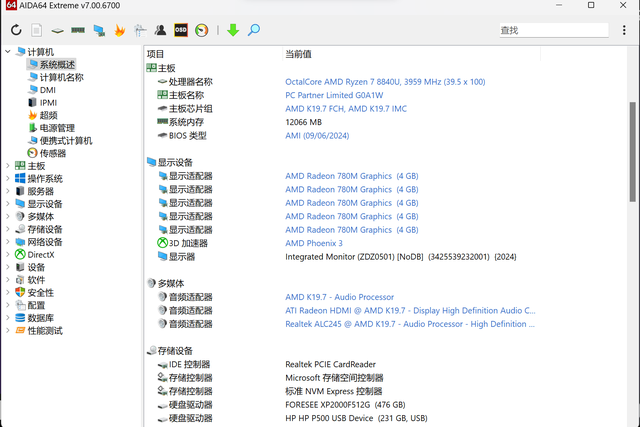Open the gauge-shaped toolbar icon
Screen dimensions: 640x427
[x=202, y=31]
